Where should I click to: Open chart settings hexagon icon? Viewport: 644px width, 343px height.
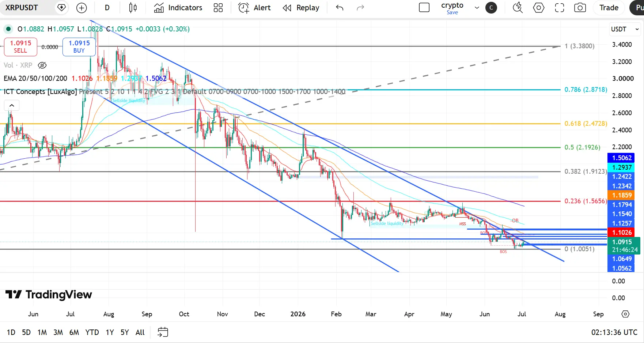[539, 8]
